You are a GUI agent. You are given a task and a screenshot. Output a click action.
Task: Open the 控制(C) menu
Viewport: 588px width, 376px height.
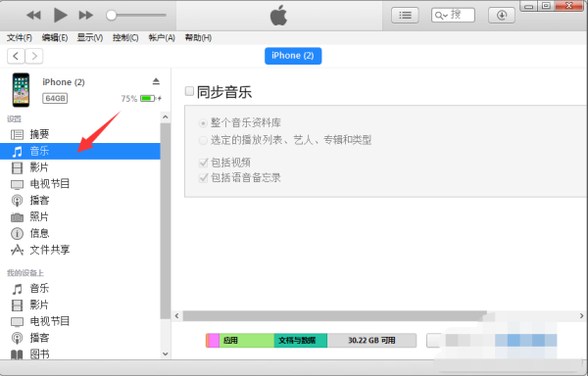click(125, 38)
